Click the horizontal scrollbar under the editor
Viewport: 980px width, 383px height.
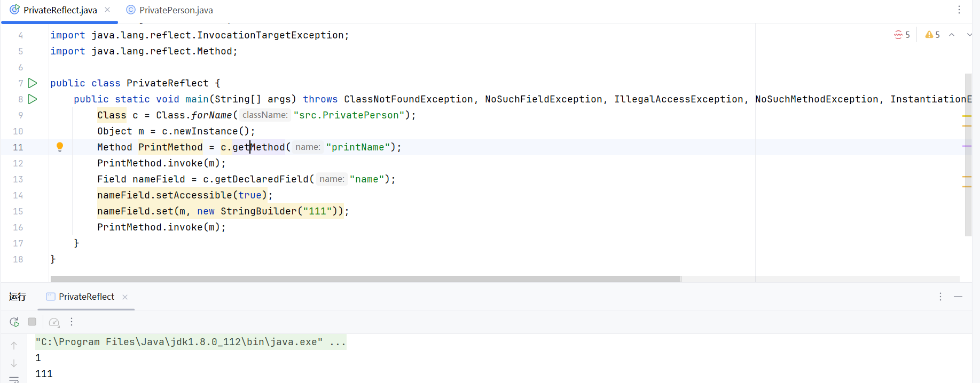click(x=365, y=279)
